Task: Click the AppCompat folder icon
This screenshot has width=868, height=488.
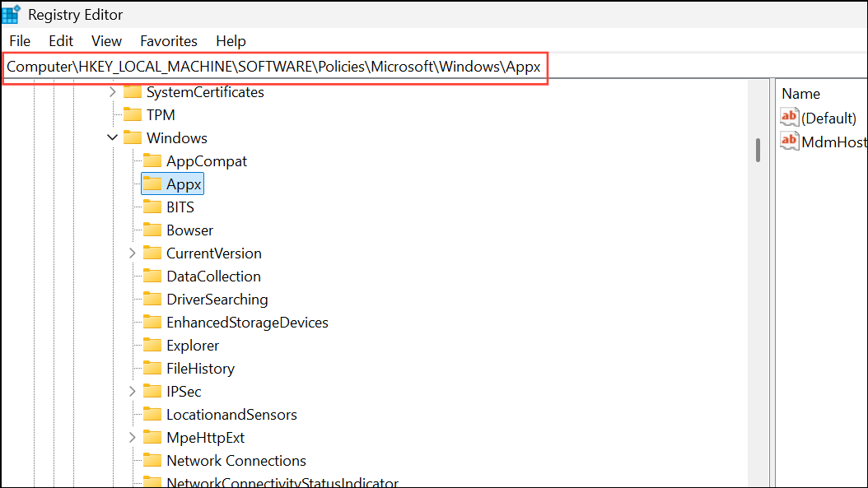Action: click(x=152, y=161)
